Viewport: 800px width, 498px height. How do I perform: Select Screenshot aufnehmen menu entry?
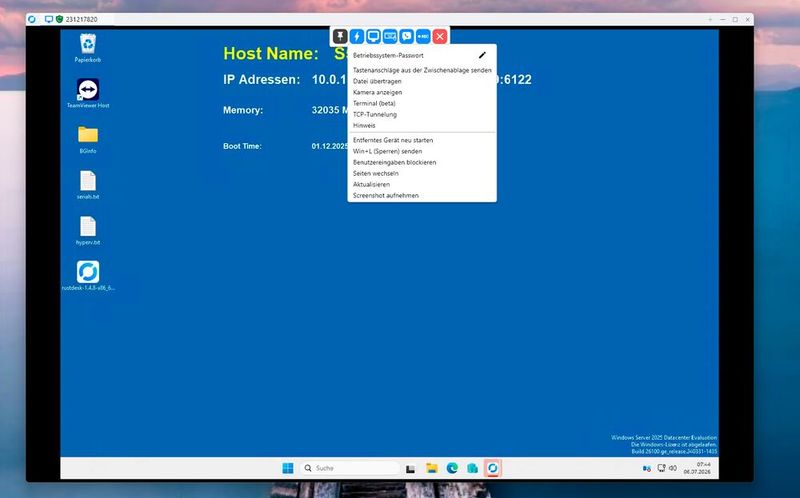422,195
